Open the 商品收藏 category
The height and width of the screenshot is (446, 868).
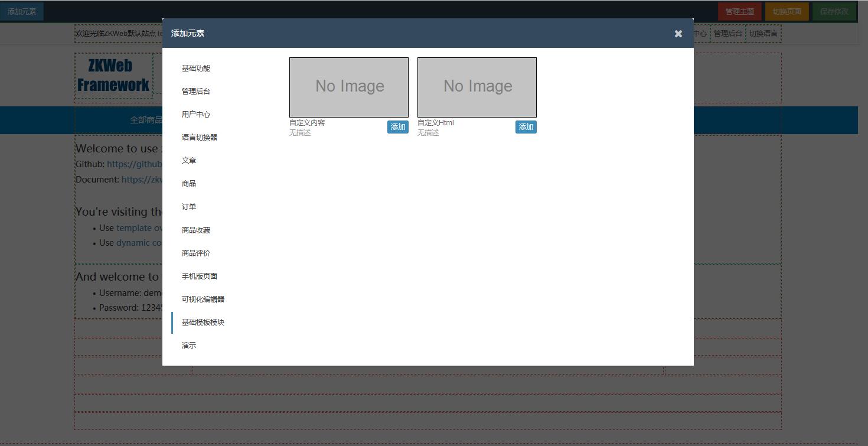point(196,230)
